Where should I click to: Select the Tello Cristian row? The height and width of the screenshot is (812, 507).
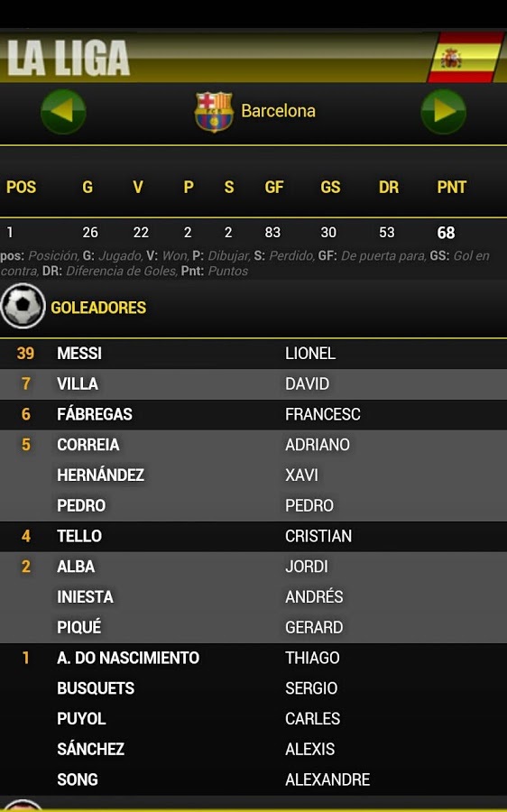(253, 536)
